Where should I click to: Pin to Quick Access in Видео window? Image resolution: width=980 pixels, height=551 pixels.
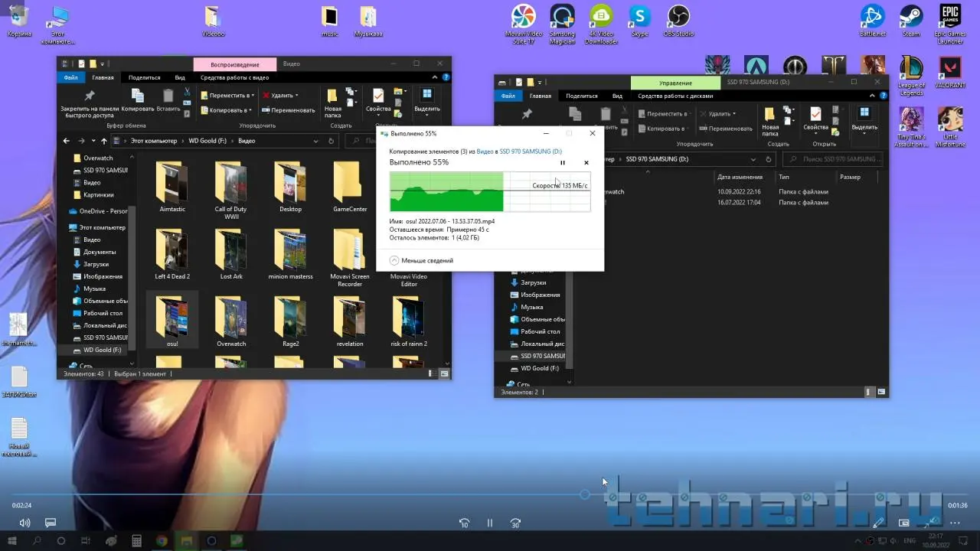(90, 103)
